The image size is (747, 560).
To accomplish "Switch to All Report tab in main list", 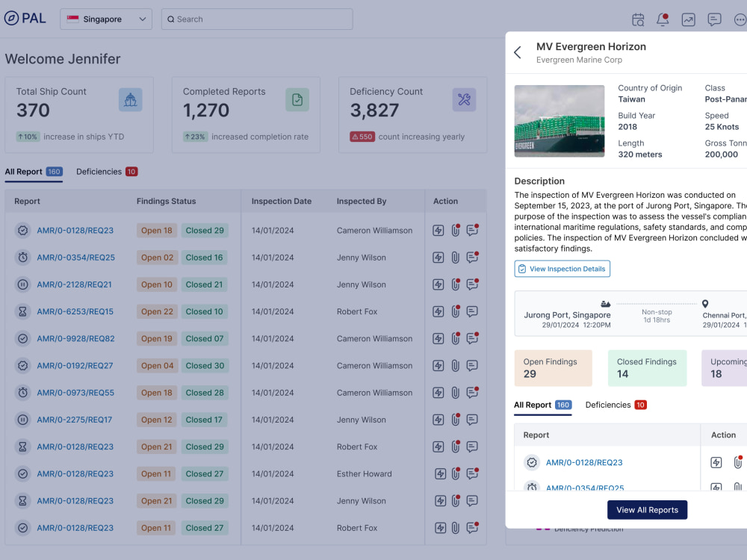I will 34,172.
